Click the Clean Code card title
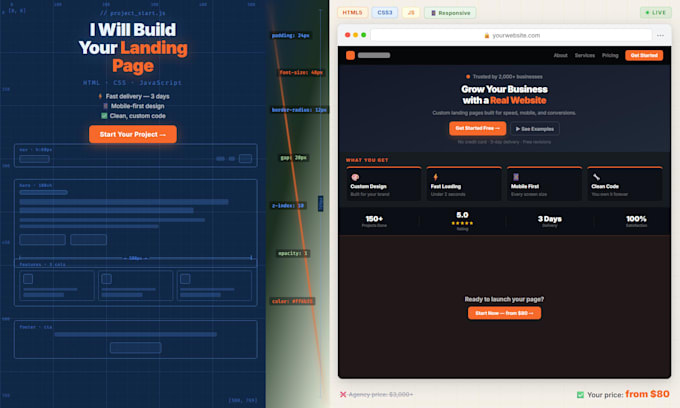The image size is (680, 408). (605, 186)
